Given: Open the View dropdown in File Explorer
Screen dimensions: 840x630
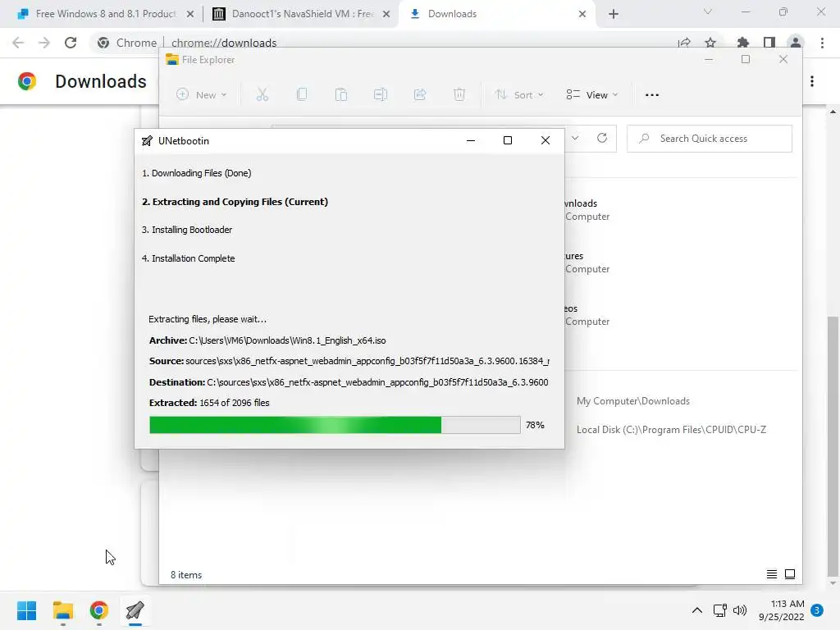Looking at the screenshot, I should click(592, 95).
